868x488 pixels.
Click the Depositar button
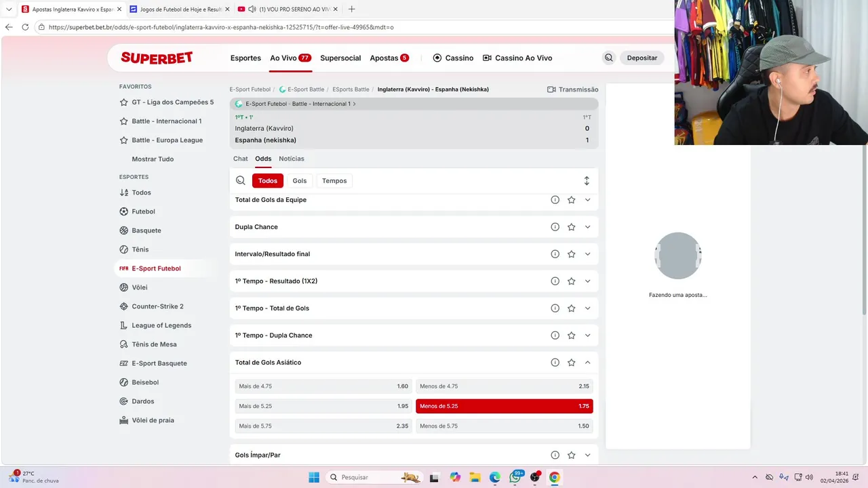[642, 58]
